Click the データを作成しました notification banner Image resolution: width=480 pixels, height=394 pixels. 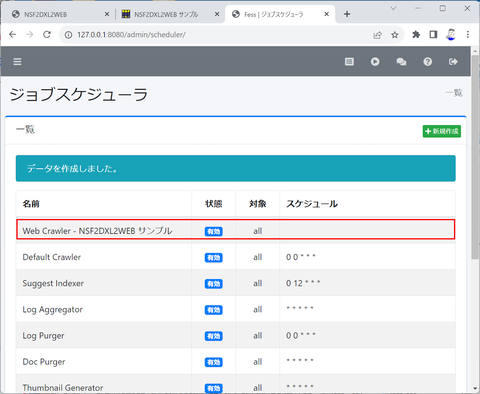[x=236, y=168]
